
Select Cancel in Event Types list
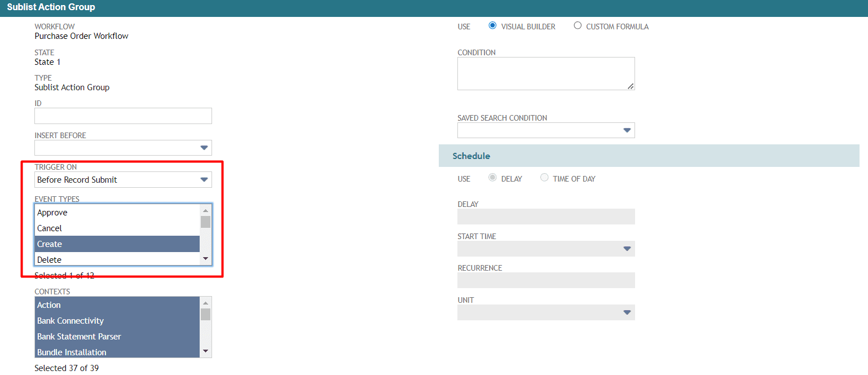(117, 228)
